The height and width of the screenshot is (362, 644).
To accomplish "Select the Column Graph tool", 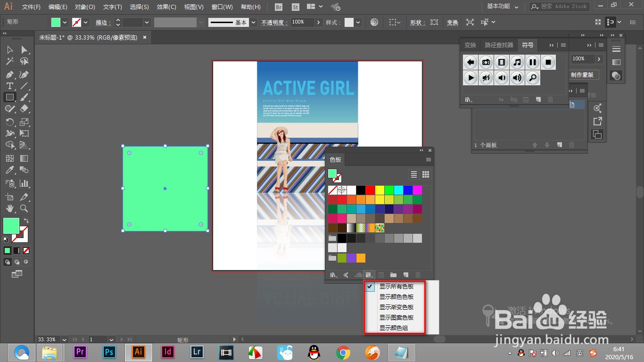I will point(24,183).
